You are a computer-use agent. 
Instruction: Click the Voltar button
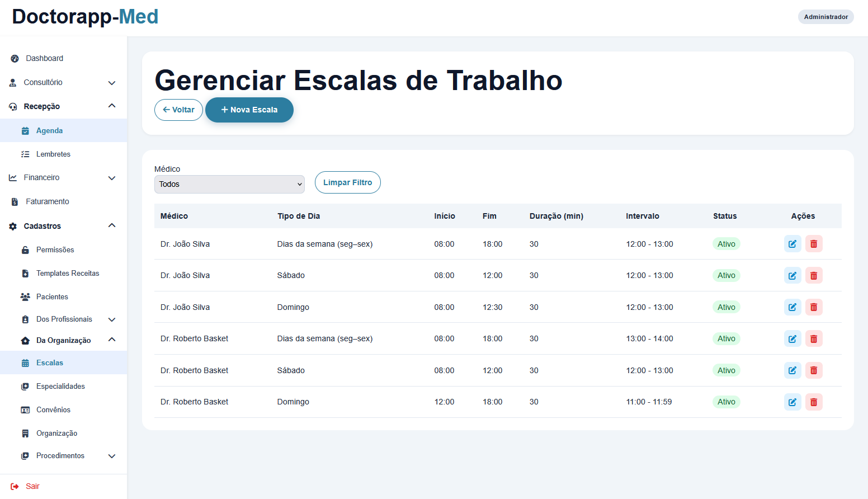pos(178,110)
